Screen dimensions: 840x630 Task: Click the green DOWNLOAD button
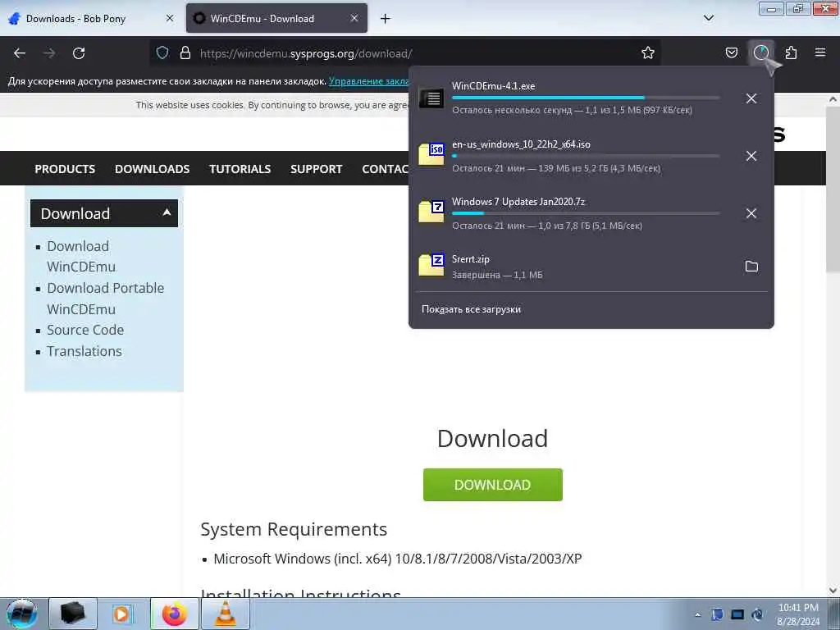(x=492, y=485)
